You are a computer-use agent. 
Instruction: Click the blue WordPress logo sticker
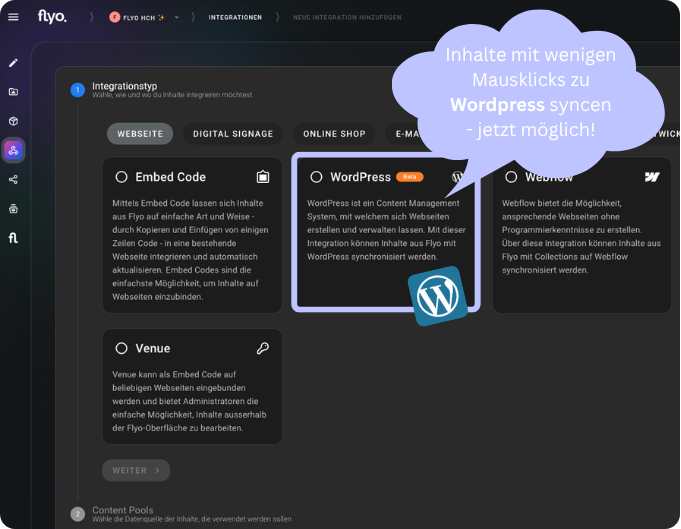(x=438, y=296)
